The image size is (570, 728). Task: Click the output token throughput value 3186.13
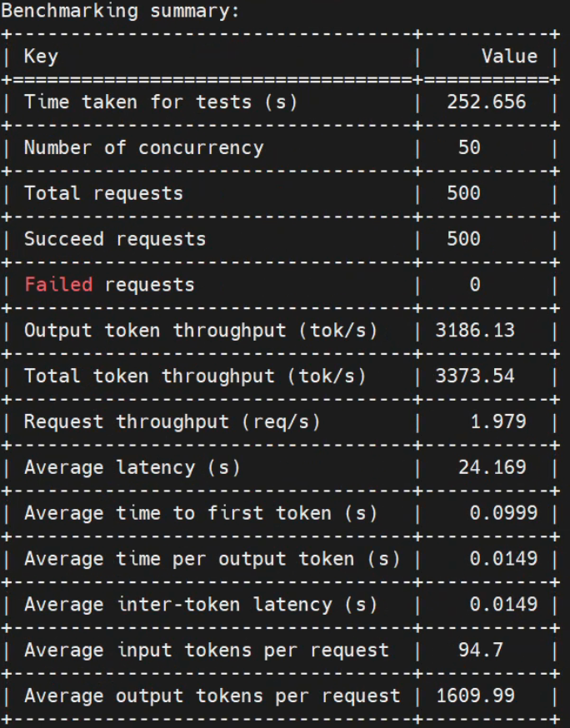tap(475, 331)
